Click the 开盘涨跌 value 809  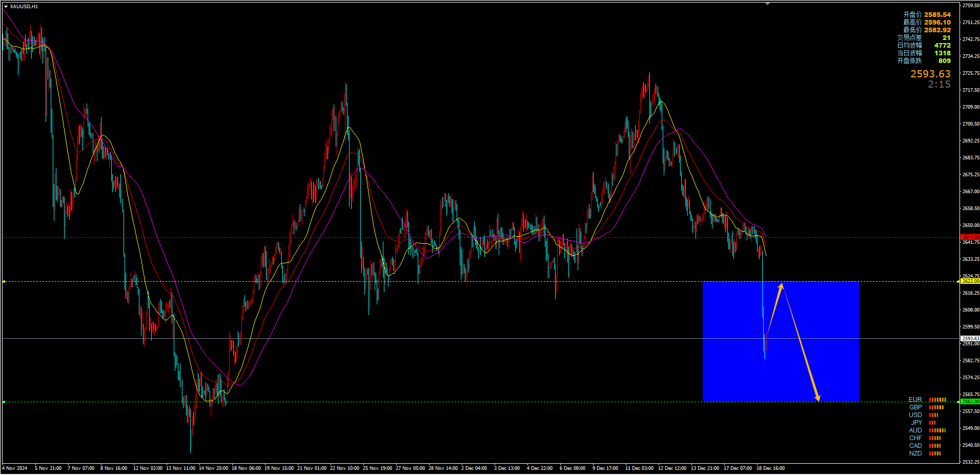pyautogui.click(x=944, y=61)
